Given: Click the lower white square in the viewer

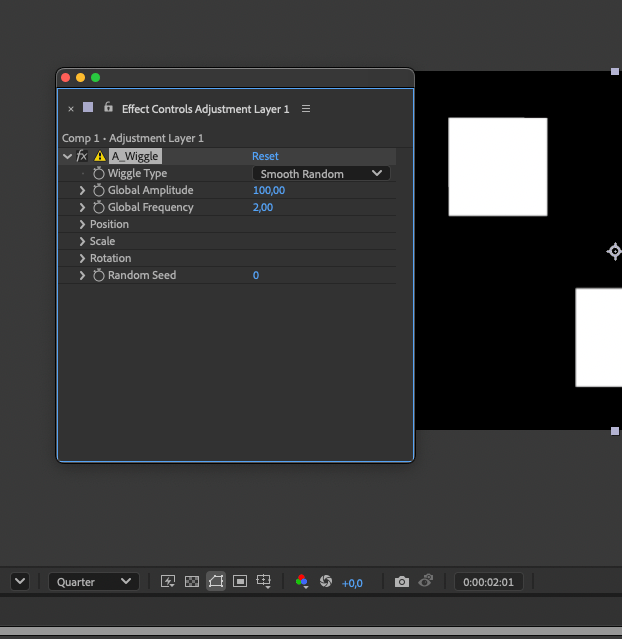Looking at the screenshot, I should (x=598, y=337).
